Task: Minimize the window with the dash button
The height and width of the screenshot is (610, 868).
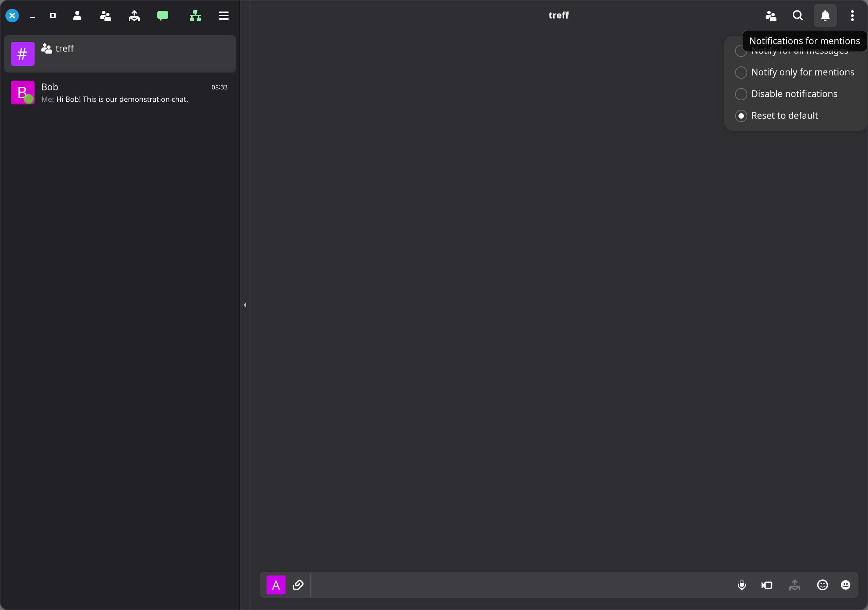Action: pos(33,17)
